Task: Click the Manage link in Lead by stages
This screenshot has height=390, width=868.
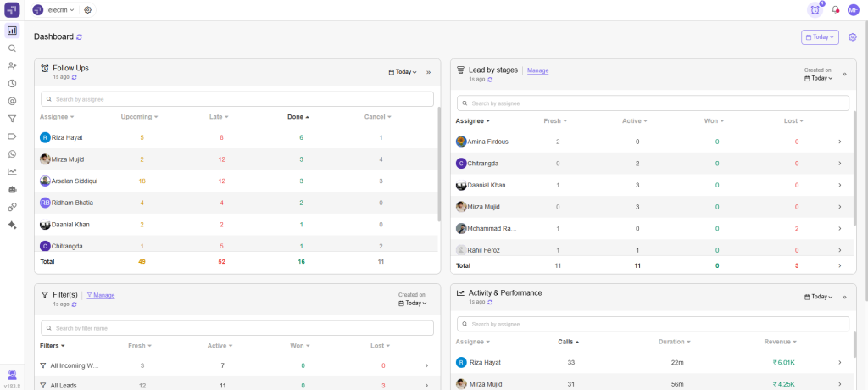Action: click(537, 70)
